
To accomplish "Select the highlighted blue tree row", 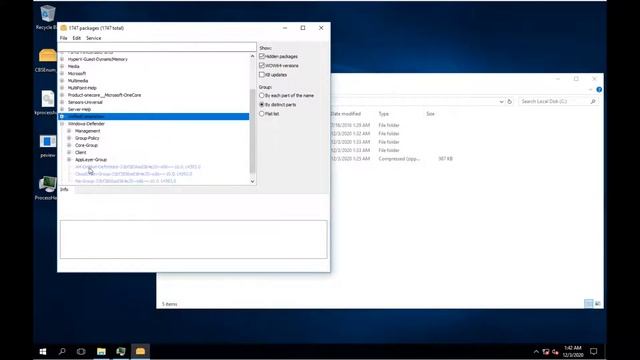I will tap(154, 117).
